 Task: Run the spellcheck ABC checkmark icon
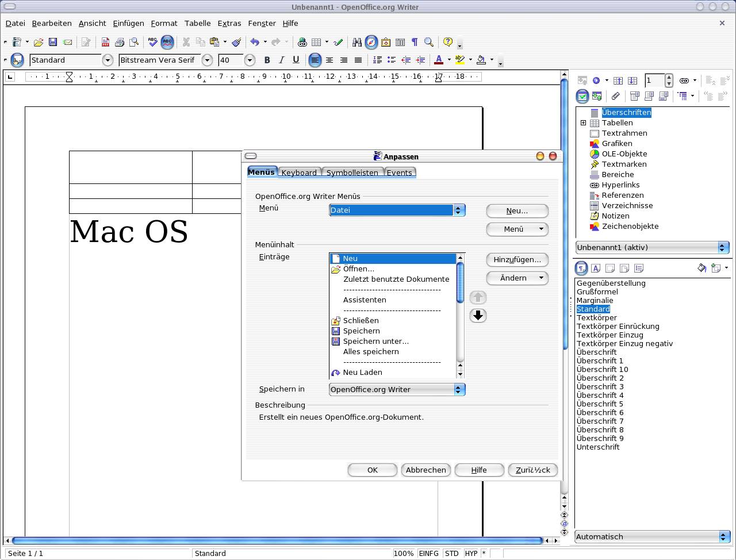(x=152, y=42)
